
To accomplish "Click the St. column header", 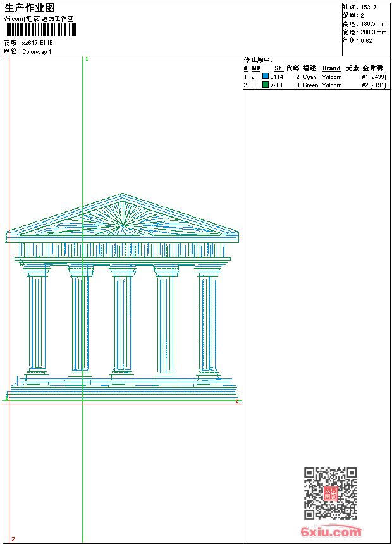I will [278, 68].
